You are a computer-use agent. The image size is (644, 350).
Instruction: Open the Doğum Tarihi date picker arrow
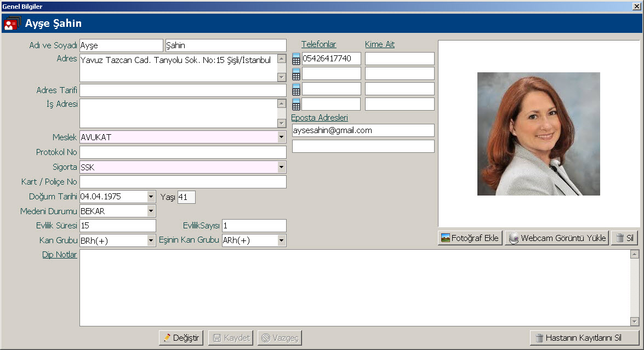pos(151,197)
